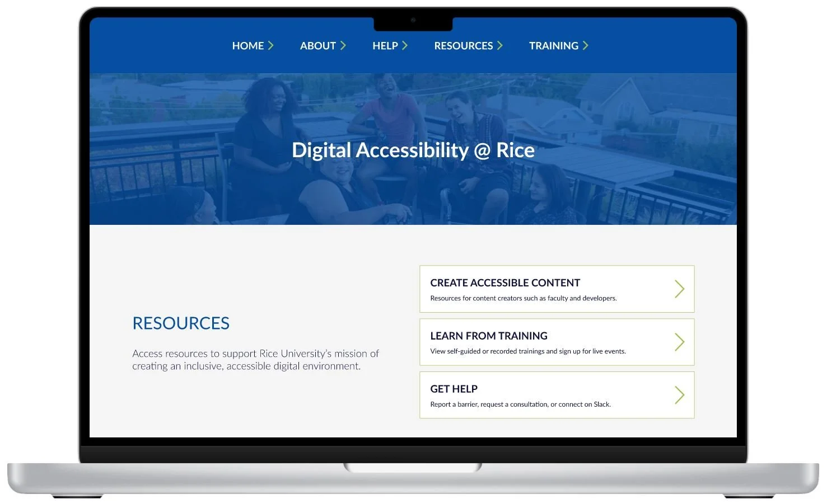
Task: Click the blue RESOURCES section heading
Action: pyautogui.click(x=181, y=323)
